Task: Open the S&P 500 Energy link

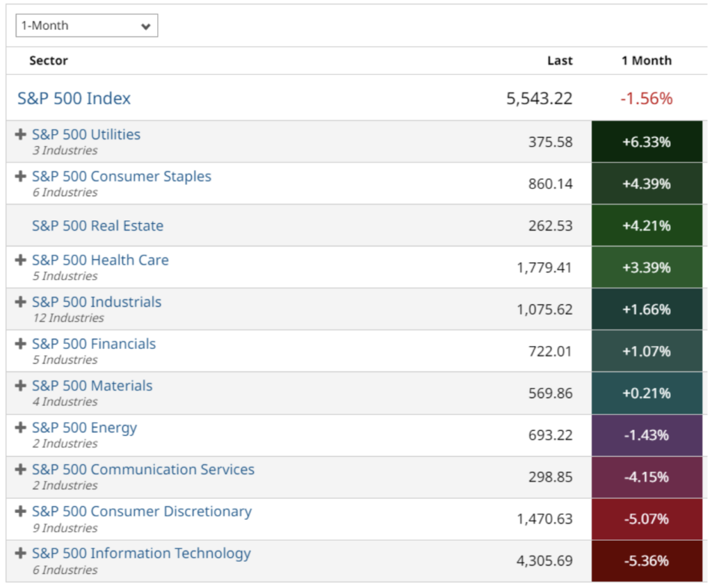Action: click(x=84, y=427)
